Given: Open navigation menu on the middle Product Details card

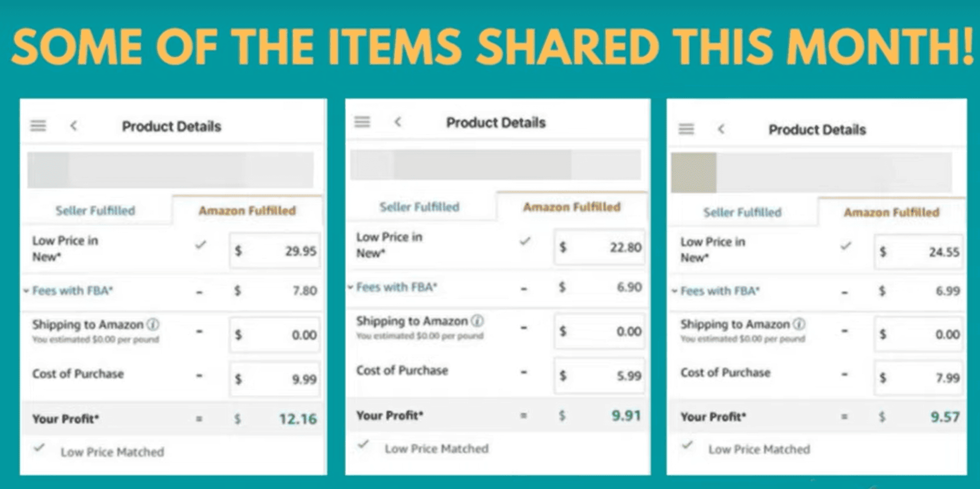Looking at the screenshot, I should (x=363, y=122).
